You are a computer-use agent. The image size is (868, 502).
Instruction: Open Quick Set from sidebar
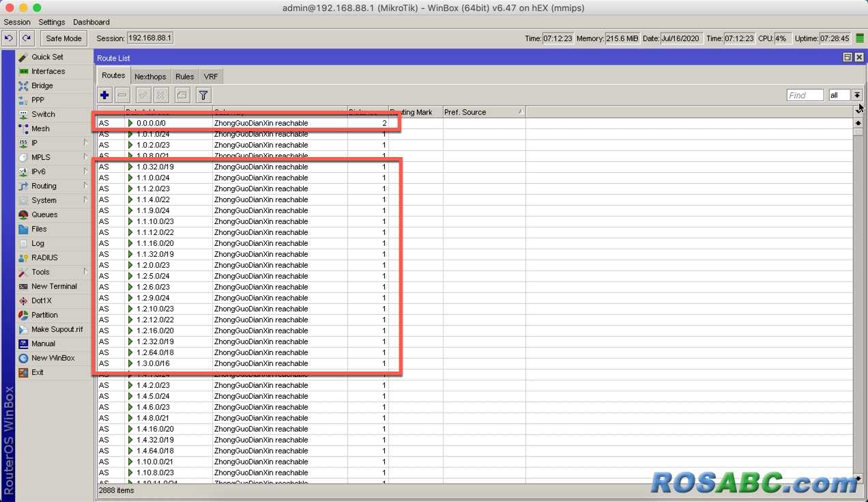pyautogui.click(x=47, y=57)
